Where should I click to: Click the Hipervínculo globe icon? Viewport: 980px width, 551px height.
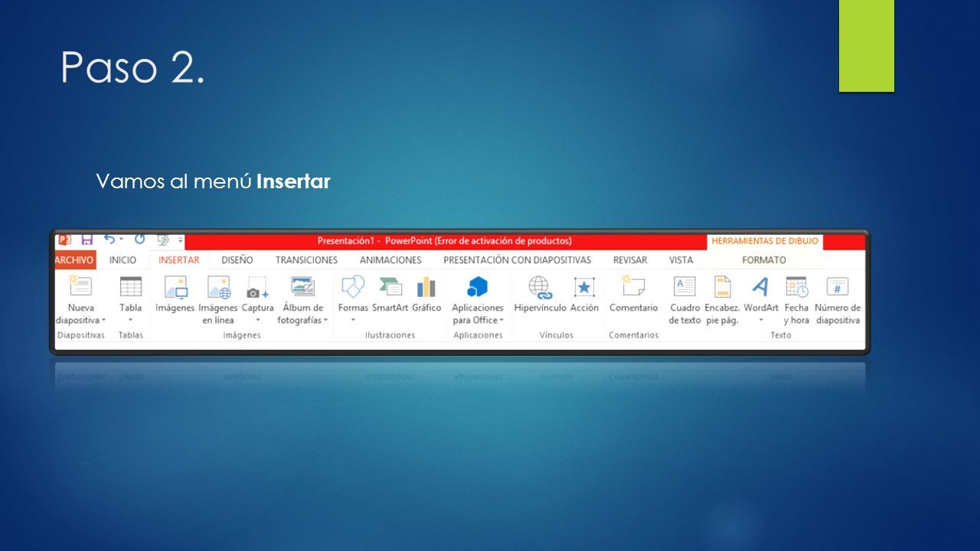540,287
